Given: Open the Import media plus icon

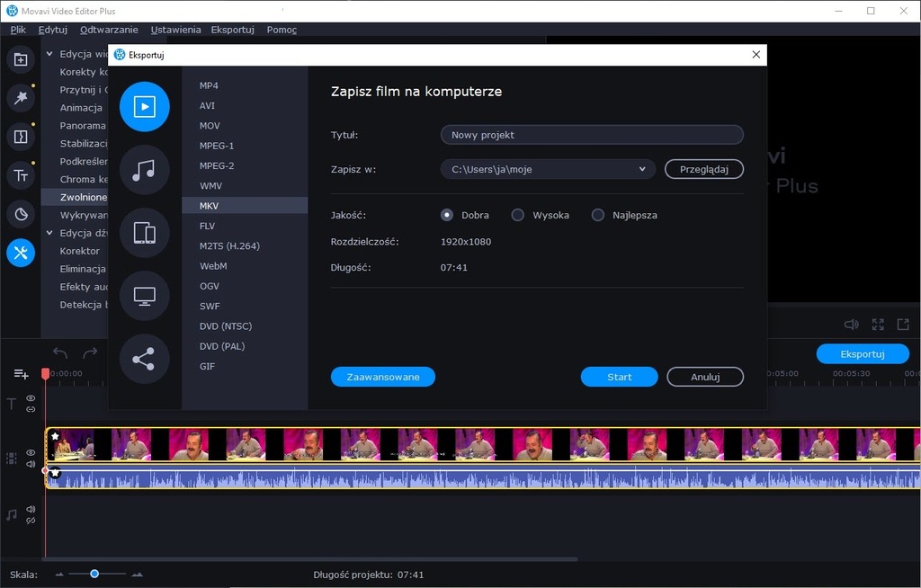Looking at the screenshot, I should click(x=21, y=59).
